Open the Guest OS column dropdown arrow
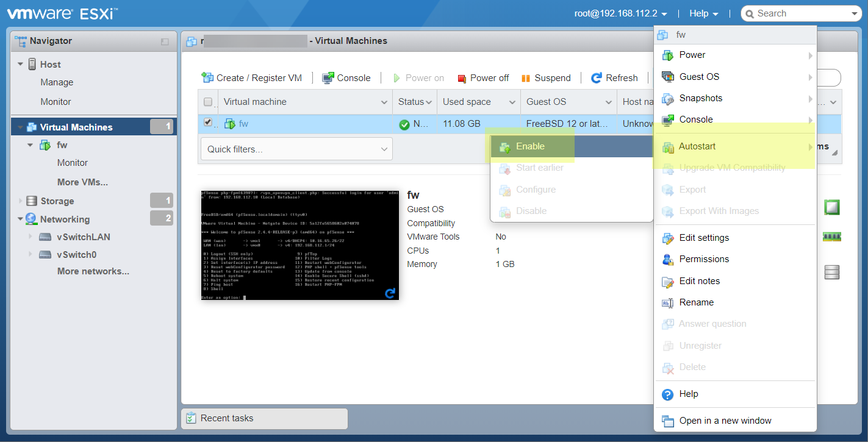 pos(609,102)
